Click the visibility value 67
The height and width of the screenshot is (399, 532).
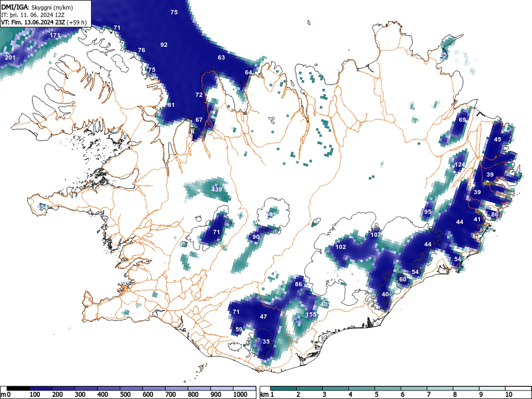pos(199,120)
